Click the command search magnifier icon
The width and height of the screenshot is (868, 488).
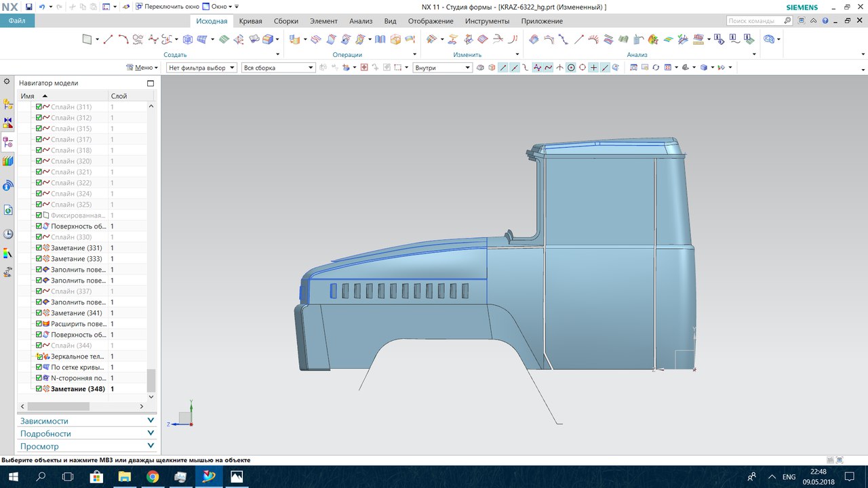tap(787, 21)
